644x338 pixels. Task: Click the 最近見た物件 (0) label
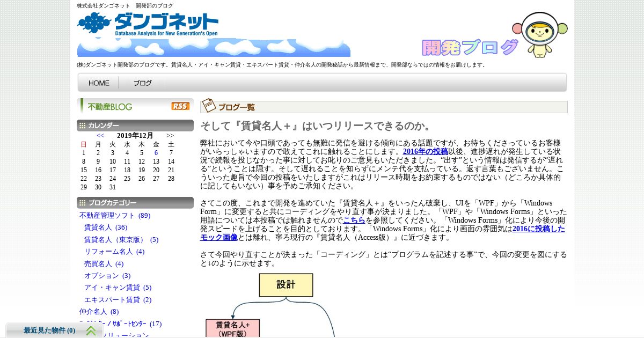(x=49, y=330)
